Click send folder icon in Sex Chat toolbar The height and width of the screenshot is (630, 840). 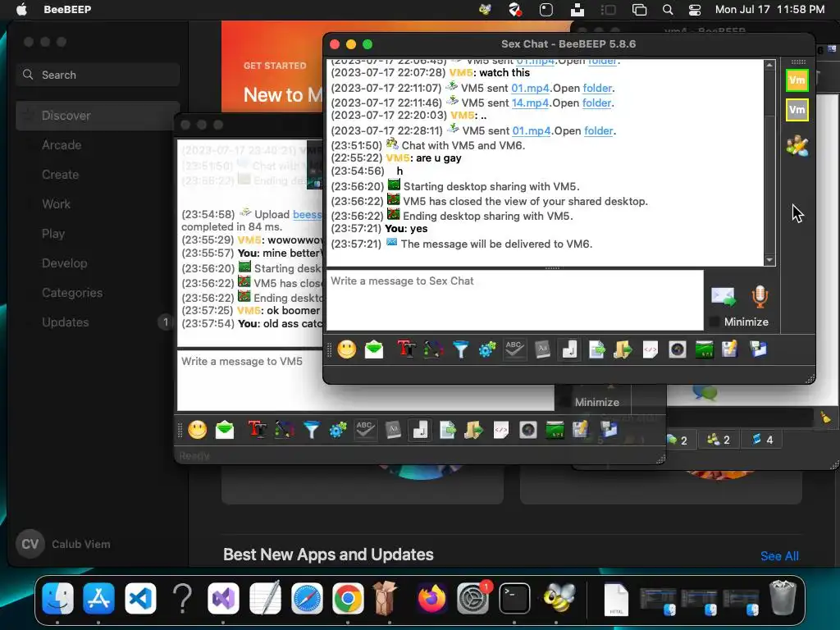623,349
